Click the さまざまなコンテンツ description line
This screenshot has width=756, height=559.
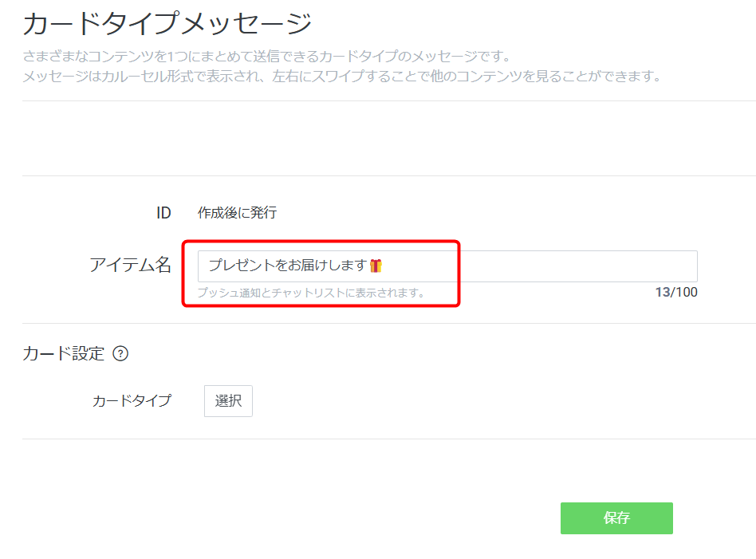pyautogui.click(x=266, y=57)
